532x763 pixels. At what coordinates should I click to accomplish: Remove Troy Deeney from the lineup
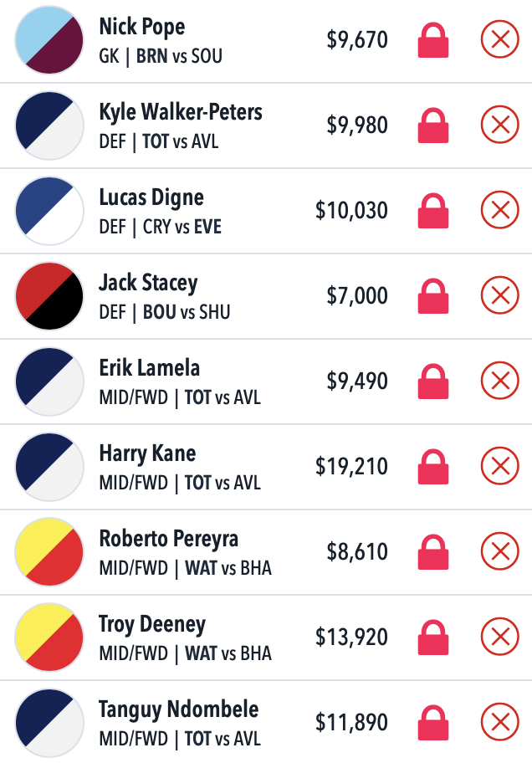(x=500, y=637)
